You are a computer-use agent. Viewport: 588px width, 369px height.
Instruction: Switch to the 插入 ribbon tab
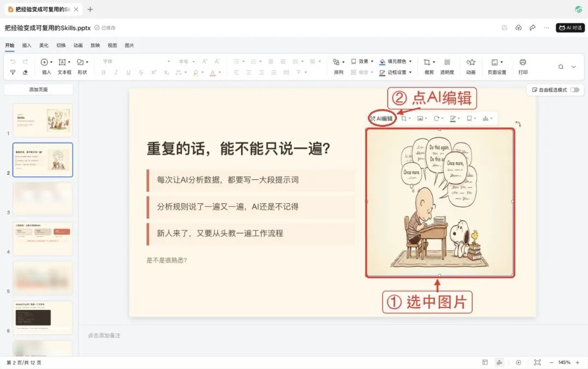point(27,45)
